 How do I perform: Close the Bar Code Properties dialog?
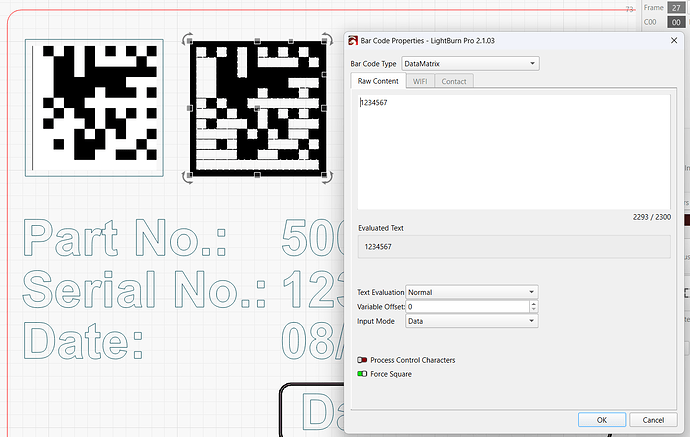click(674, 40)
